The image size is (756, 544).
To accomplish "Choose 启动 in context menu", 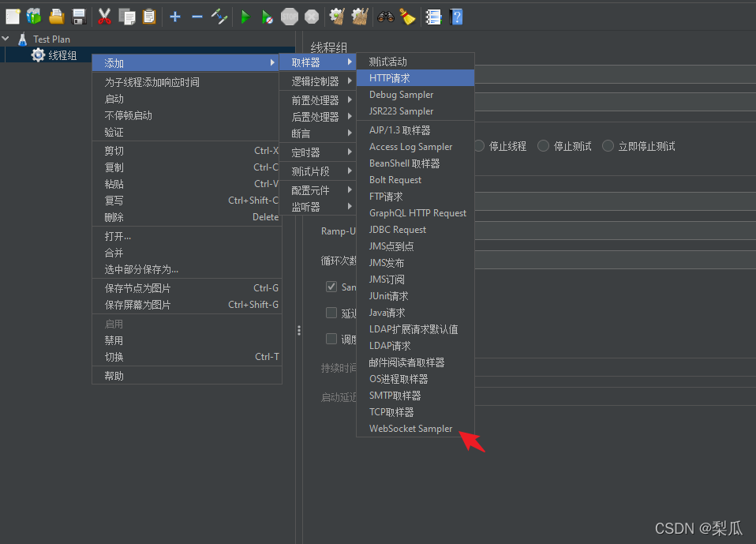I will tap(186, 99).
